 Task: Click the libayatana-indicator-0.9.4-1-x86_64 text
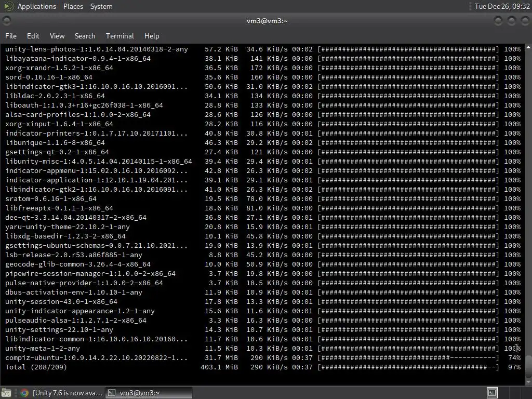(78, 58)
